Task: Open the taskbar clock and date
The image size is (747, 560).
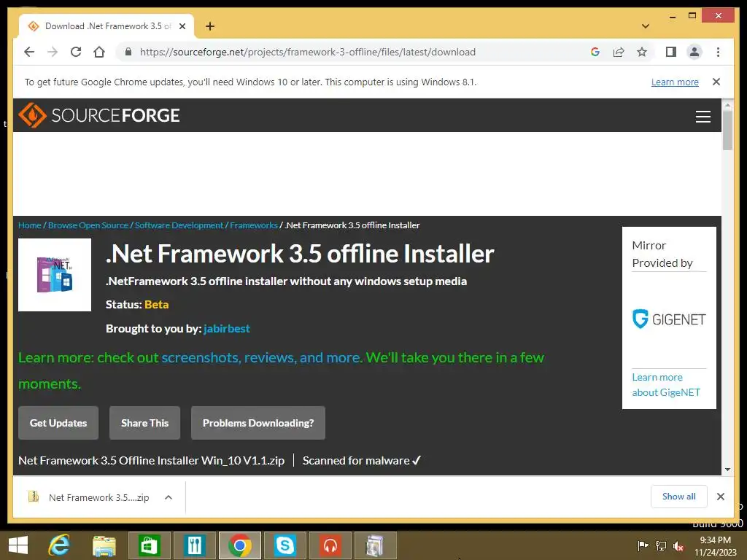Action: coord(715,546)
